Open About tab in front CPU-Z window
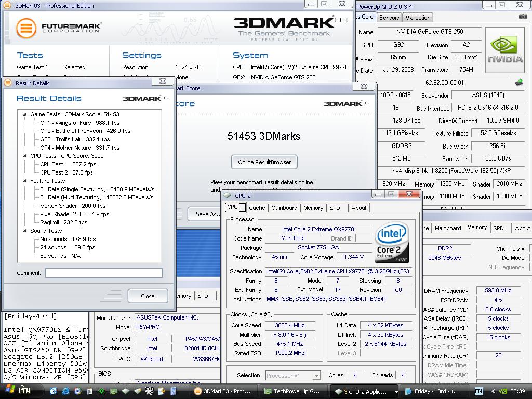Screen dimensions: 532x399 (358, 208)
